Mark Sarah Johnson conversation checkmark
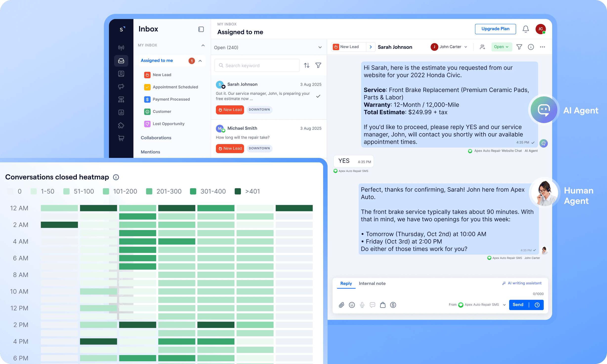This screenshot has width=607, height=364. (x=318, y=96)
